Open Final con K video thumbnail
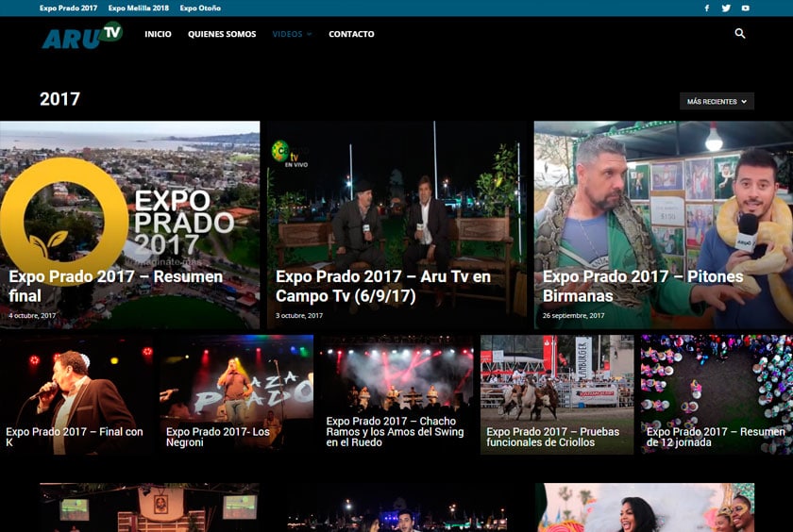793x532 pixels. pos(76,394)
